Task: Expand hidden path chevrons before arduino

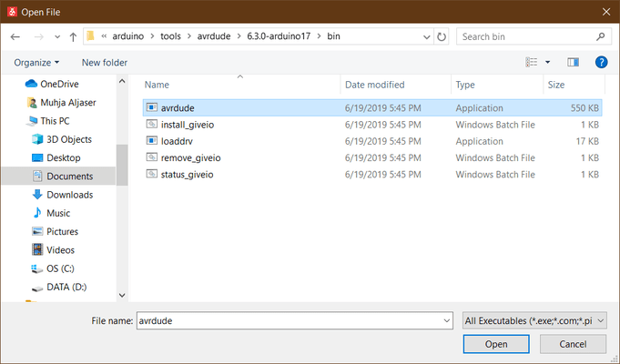Action: [104, 36]
